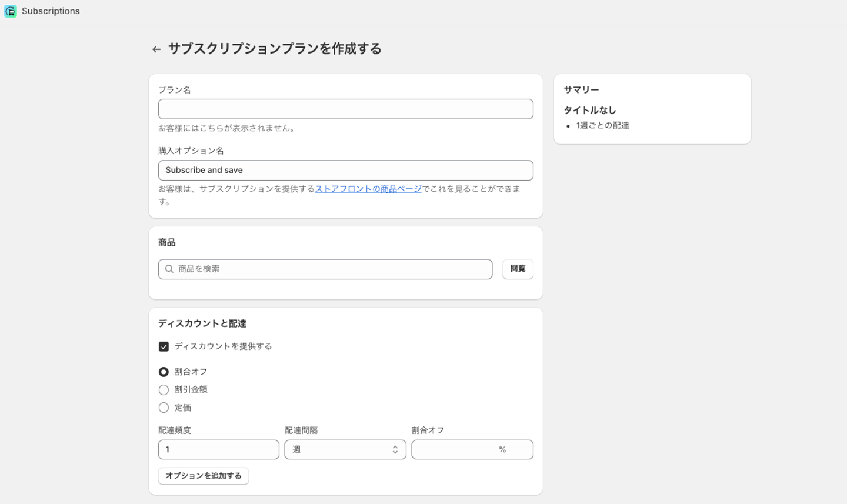Click the 購入オプション名 field with Subscribe and save
847x504 pixels.
click(x=345, y=171)
